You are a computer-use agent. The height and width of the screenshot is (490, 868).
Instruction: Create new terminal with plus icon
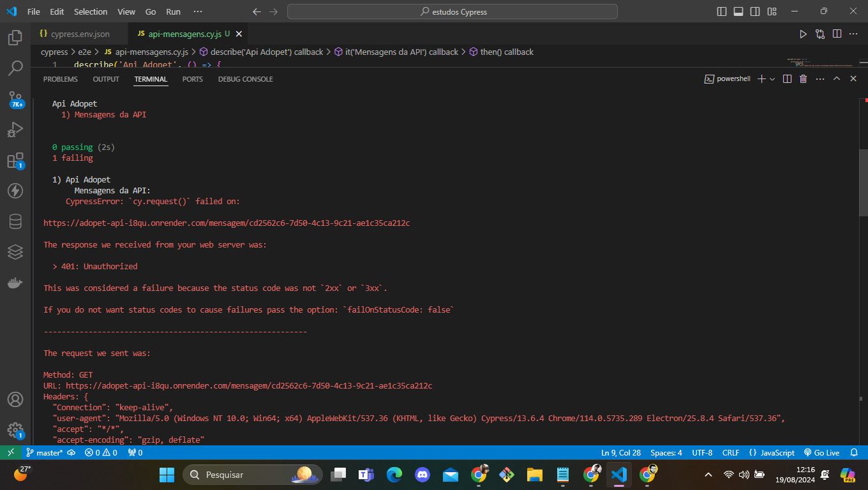[x=761, y=79]
